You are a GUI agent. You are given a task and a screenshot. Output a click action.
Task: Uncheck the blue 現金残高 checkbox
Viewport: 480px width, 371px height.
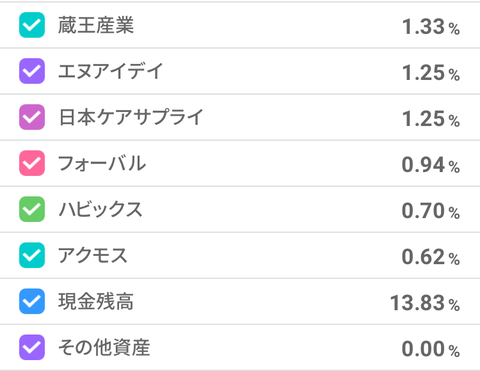(x=32, y=301)
